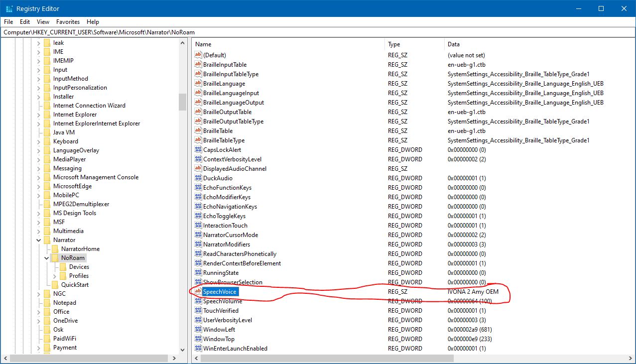The width and height of the screenshot is (636, 364).
Task: Select the UserVerbosityLevel value
Action: click(228, 320)
